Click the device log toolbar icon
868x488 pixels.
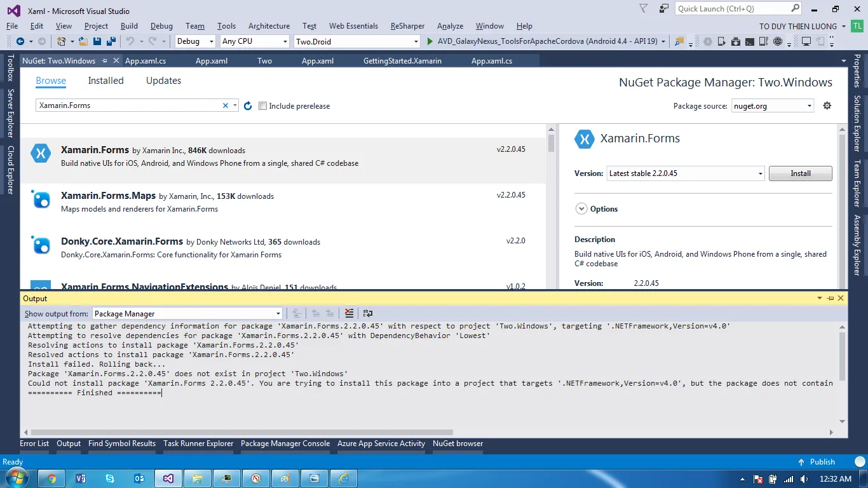(764, 41)
